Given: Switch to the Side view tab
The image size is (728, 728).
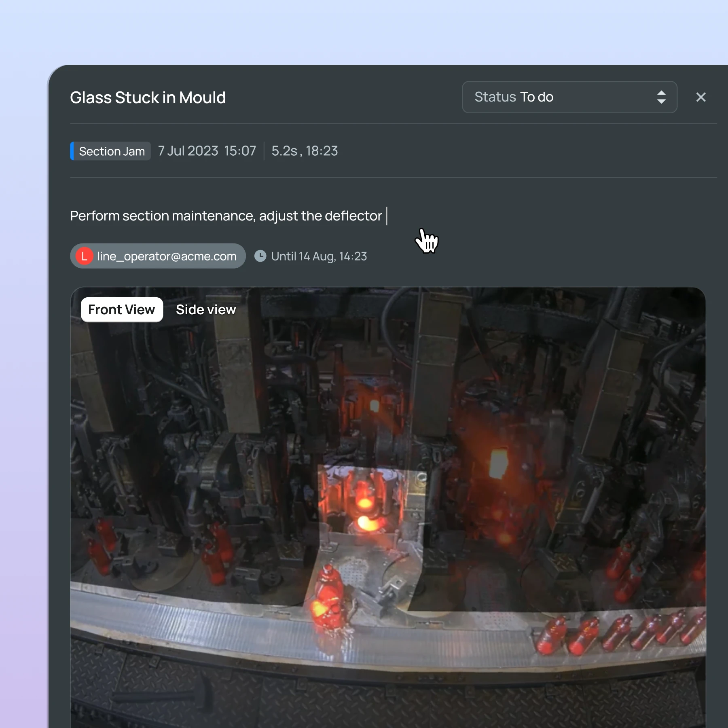Looking at the screenshot, I should [205, 310].
